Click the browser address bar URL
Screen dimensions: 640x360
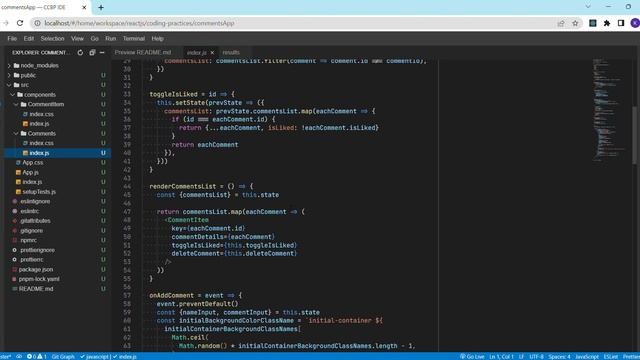(x=140, y=23)
